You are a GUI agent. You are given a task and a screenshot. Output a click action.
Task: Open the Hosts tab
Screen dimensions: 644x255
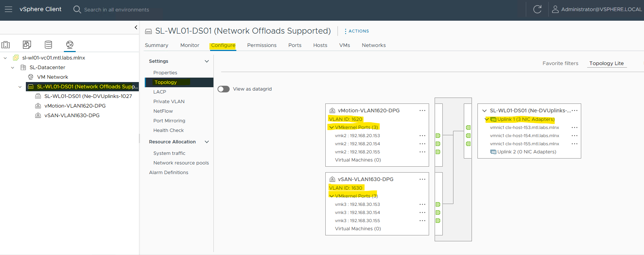pos(320,45)
